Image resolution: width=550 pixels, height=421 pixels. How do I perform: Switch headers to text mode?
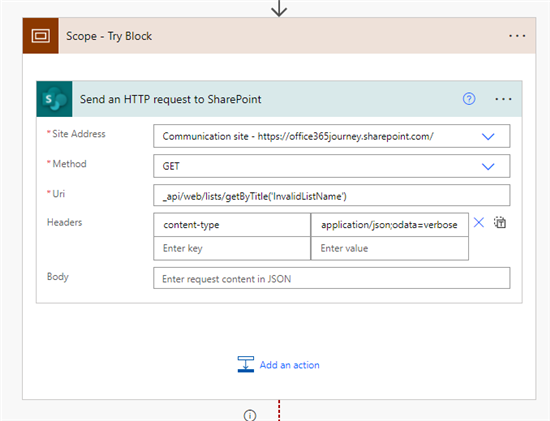point(500,222)
